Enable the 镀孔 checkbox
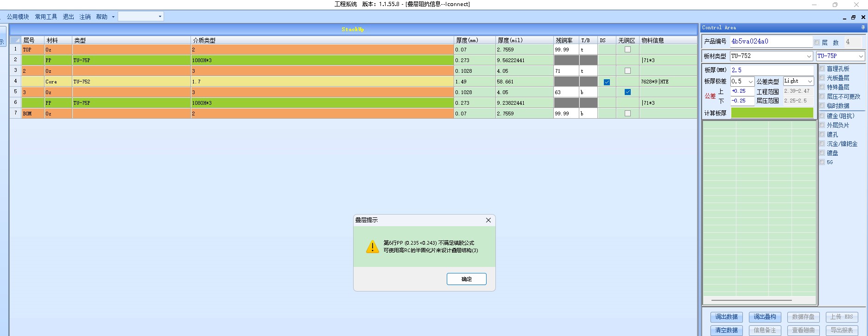This screenshot has width=868, height=336. pyautogui.click(x=822, y=134)
